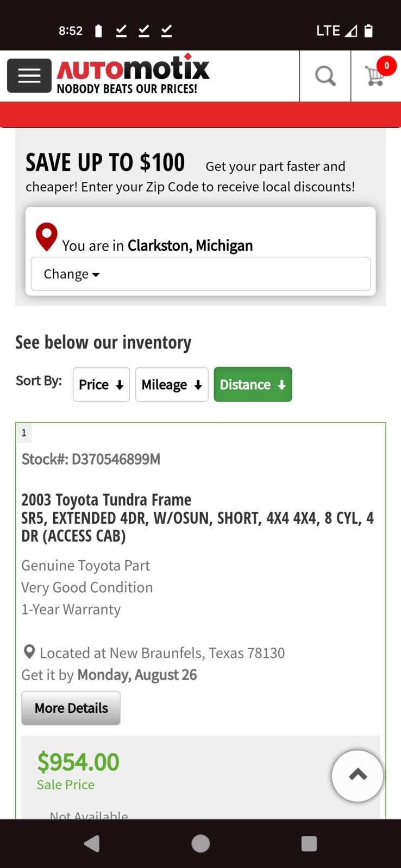Open the shopping cart icon
This screenshot has height=868, width=401.
point(374,75)
